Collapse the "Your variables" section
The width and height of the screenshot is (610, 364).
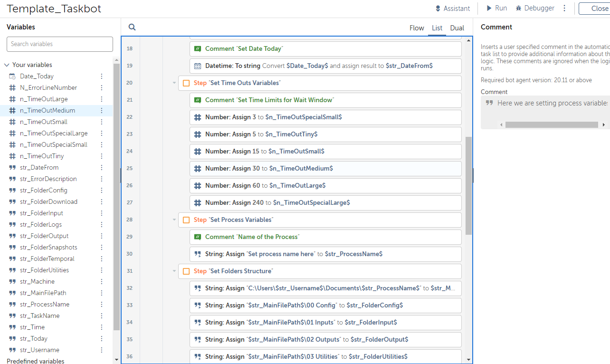(x=7, y=65)
